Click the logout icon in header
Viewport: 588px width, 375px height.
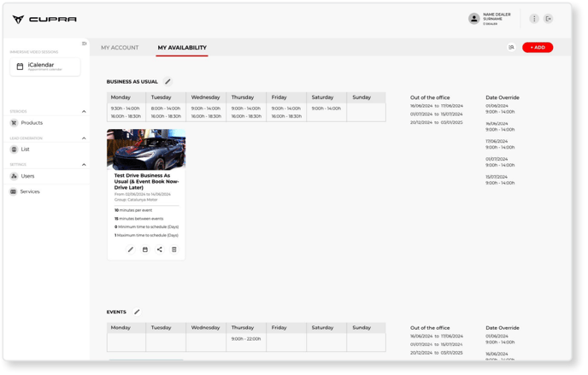point(549,19)
